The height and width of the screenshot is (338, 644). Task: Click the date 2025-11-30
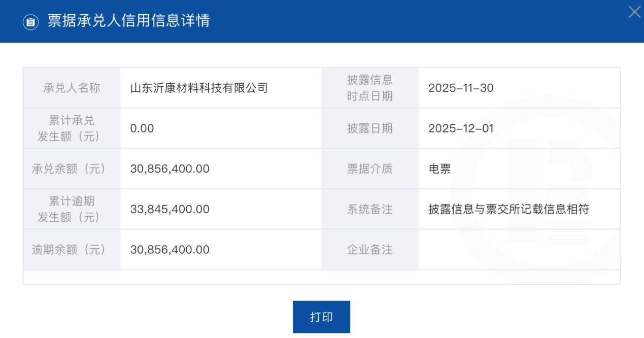(461, 88)
